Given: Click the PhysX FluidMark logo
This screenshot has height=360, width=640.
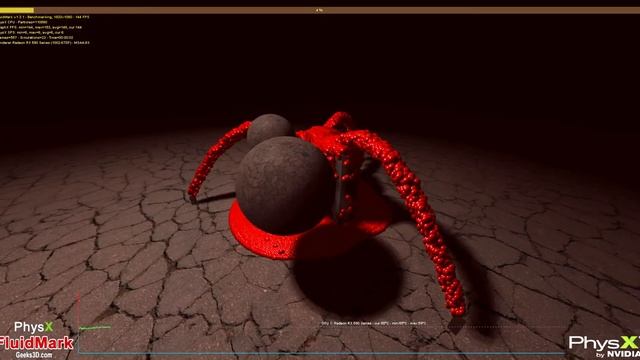Looking at the screenshot, I should pos(36,339).
